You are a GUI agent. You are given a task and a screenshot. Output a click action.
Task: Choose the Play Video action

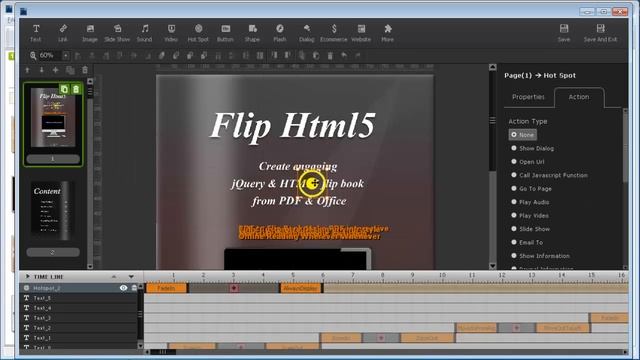point(530,216)
